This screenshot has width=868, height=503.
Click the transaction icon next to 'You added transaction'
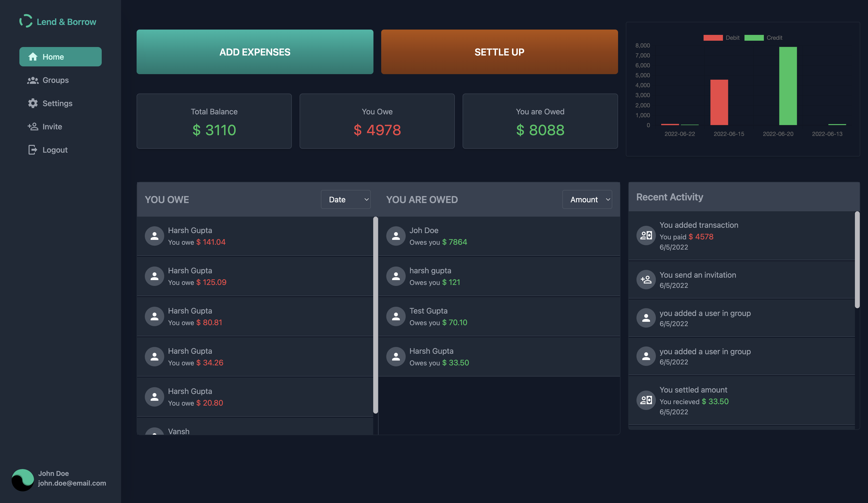click(646, 236)
